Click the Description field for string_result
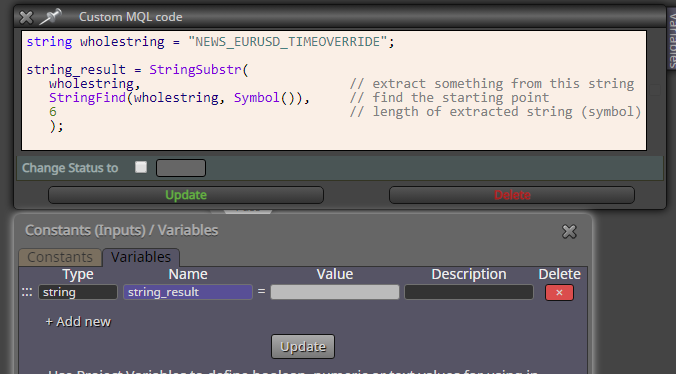The width and height of the screenshot is (676, 374). tap(469, 292)
